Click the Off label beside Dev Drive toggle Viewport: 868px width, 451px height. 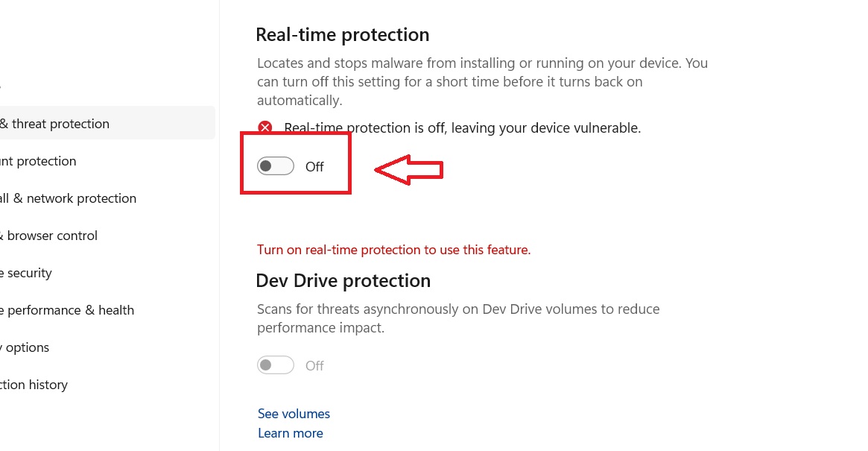point(314,366)
